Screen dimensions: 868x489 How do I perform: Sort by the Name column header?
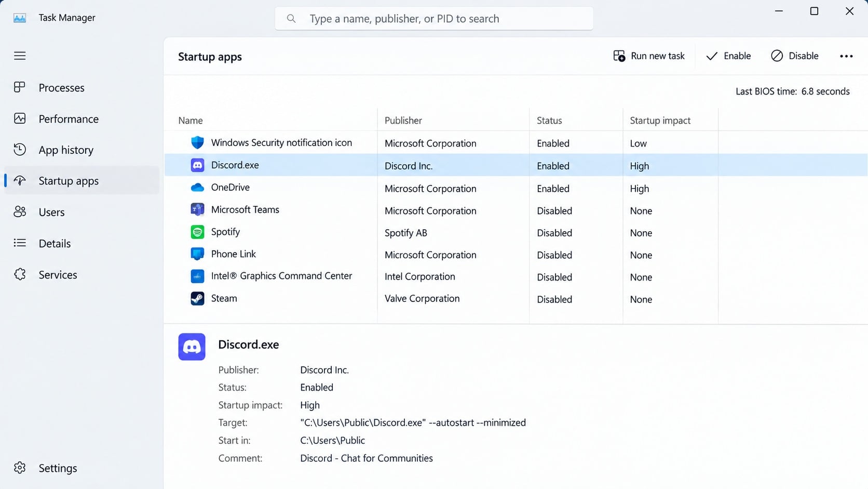coord(191,120)
